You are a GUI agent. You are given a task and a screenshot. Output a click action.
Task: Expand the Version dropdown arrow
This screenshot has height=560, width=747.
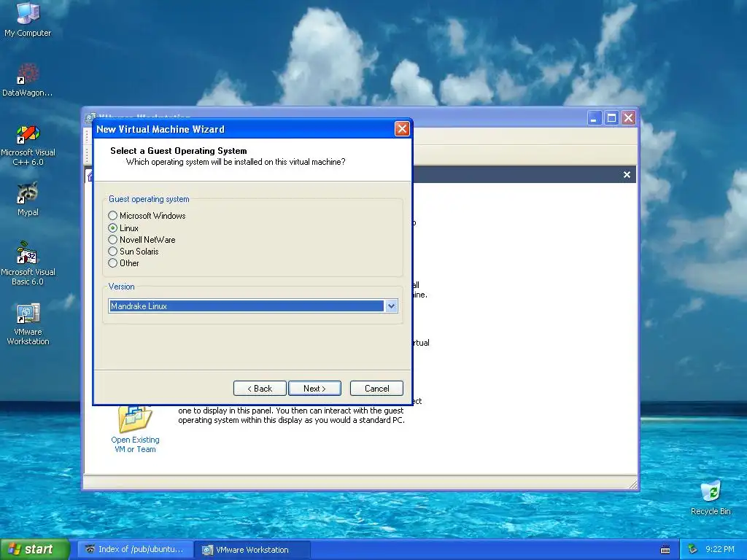pos(391,306)
